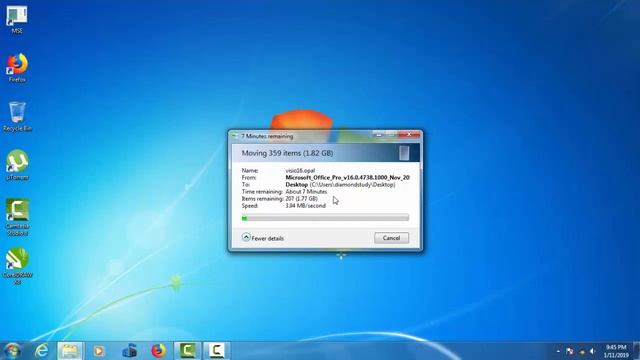640x360 pixels.
Task: Switch to the white Camtasia recorder taskbar window
Action: (x=216, y=351)
